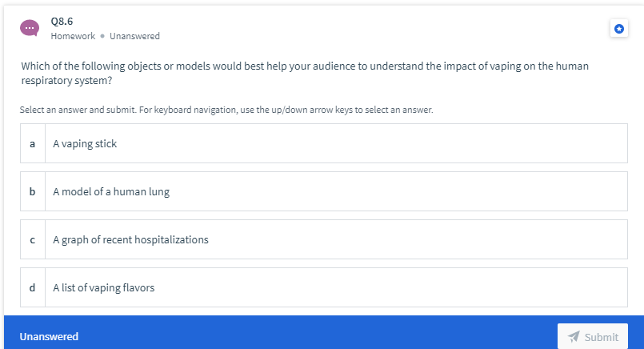This screenshot has width=644, height=349.
Task: Choose 'A graph of recent hospitalizations'
Action: pyautogui.click(x=324, y=239)
